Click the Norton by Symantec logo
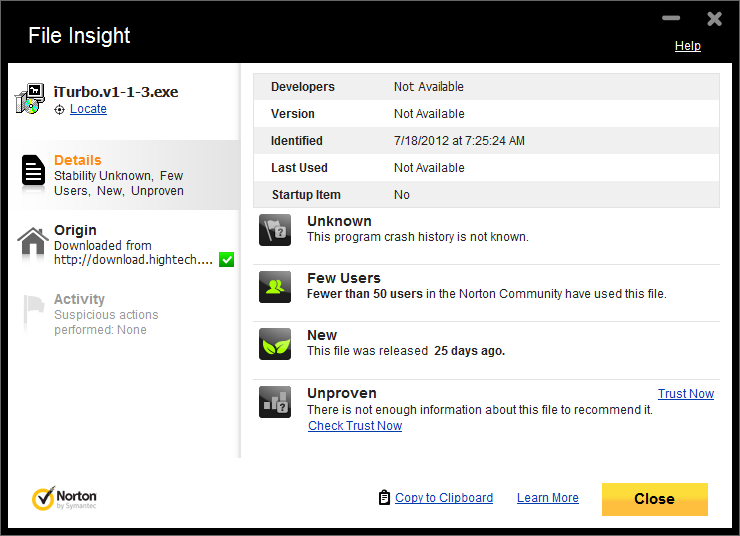The image size is (740, 536). click(x=65, y=498)
